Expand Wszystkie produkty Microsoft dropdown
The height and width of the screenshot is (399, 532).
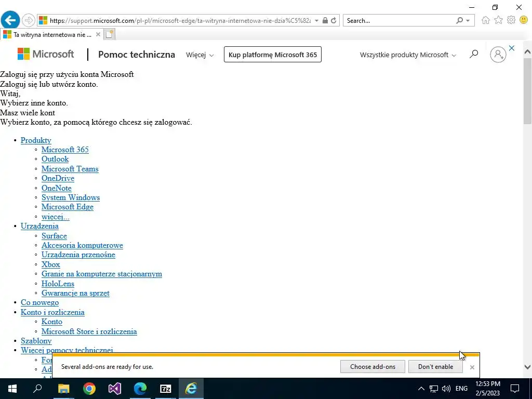408,55
